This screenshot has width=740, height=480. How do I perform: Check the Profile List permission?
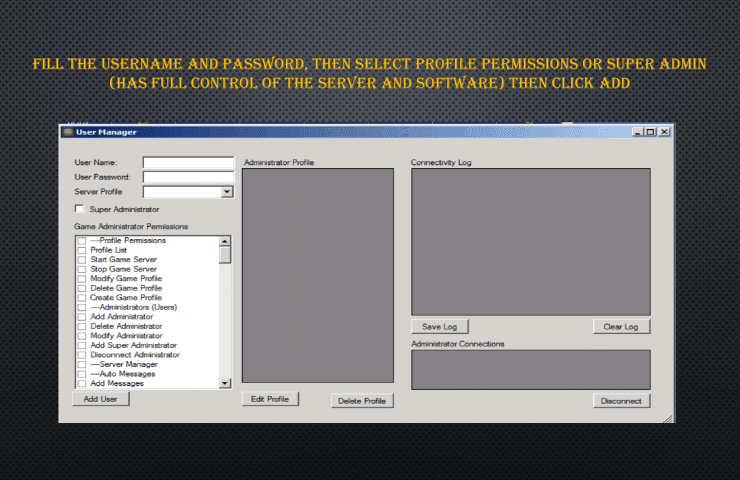click(82, 250)
